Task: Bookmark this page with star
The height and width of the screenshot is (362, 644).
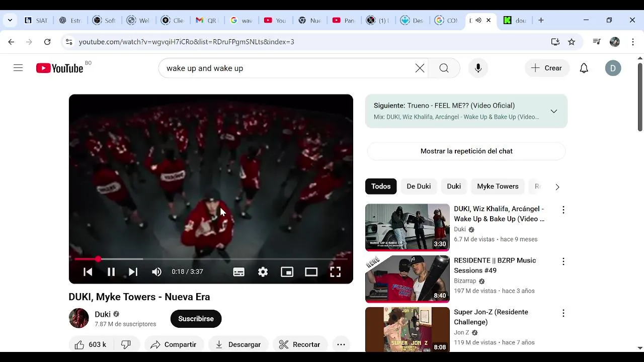Action: point(572,42)
